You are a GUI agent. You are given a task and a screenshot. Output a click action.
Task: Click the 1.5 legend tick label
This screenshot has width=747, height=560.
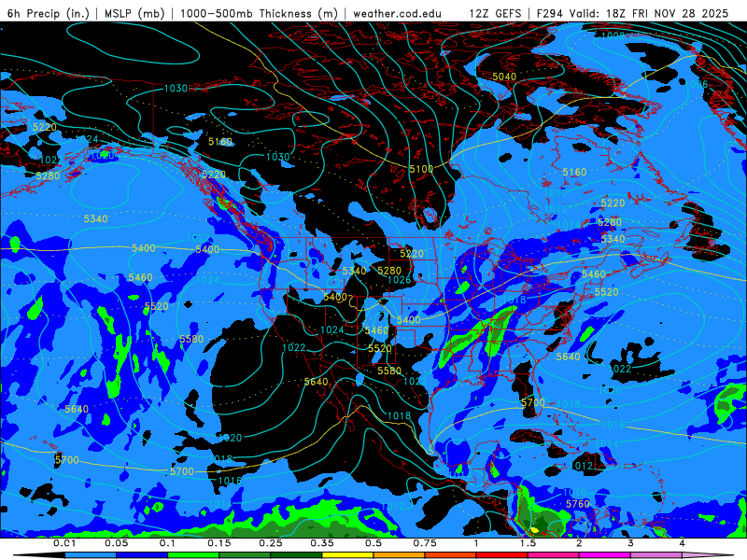coord(528,543)
